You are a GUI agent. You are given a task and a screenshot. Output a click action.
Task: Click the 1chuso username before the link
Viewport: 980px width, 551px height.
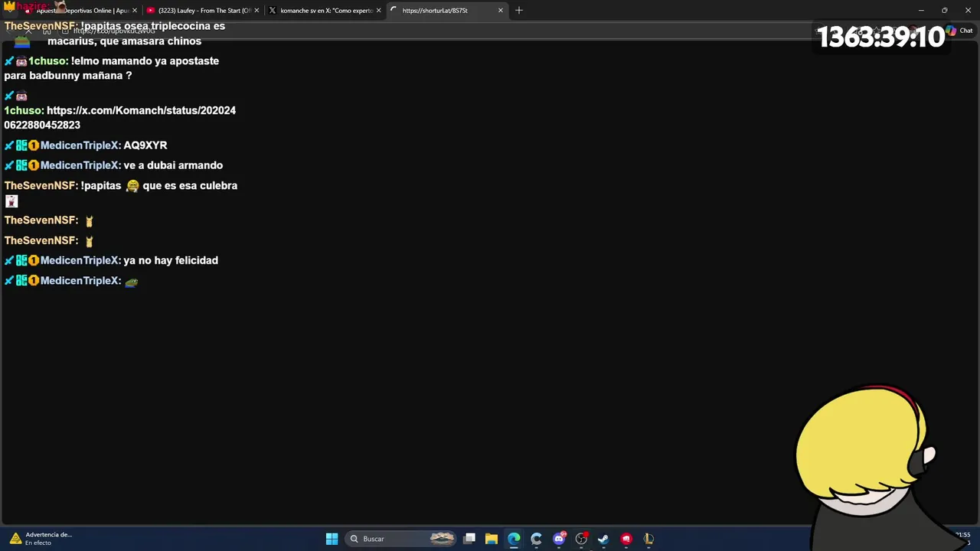tap(23, 110)
